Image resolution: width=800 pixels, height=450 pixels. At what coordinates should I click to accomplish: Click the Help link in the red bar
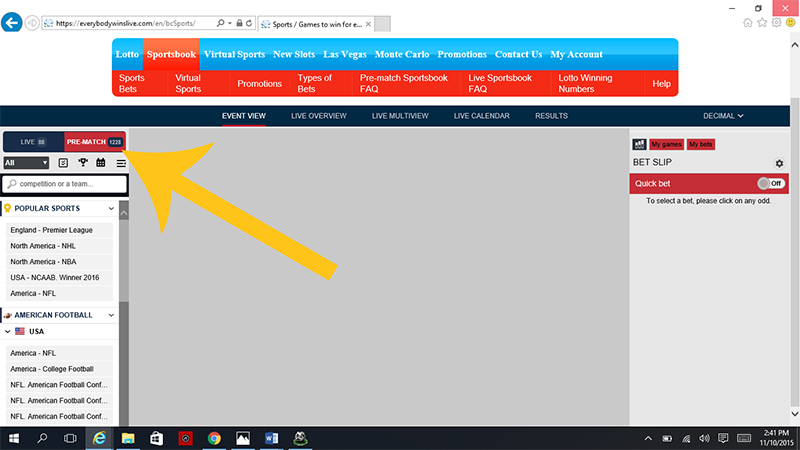(661, 84)
